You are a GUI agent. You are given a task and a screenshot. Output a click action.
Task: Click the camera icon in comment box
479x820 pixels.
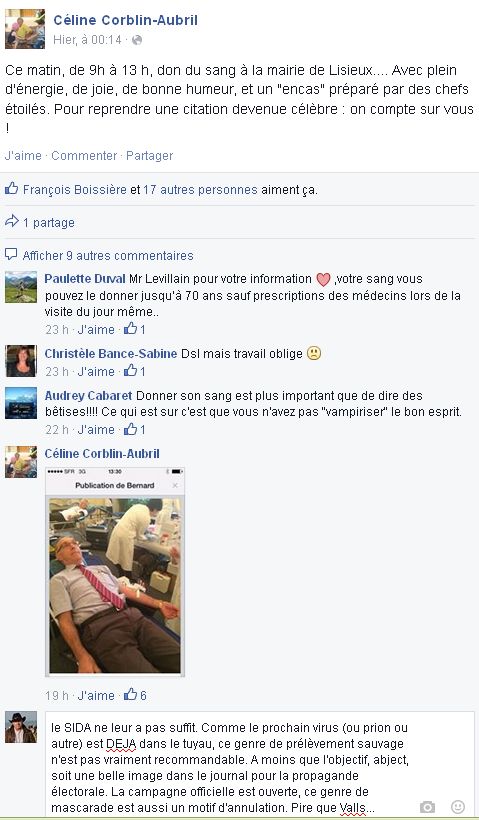click(x=427, y=807)
